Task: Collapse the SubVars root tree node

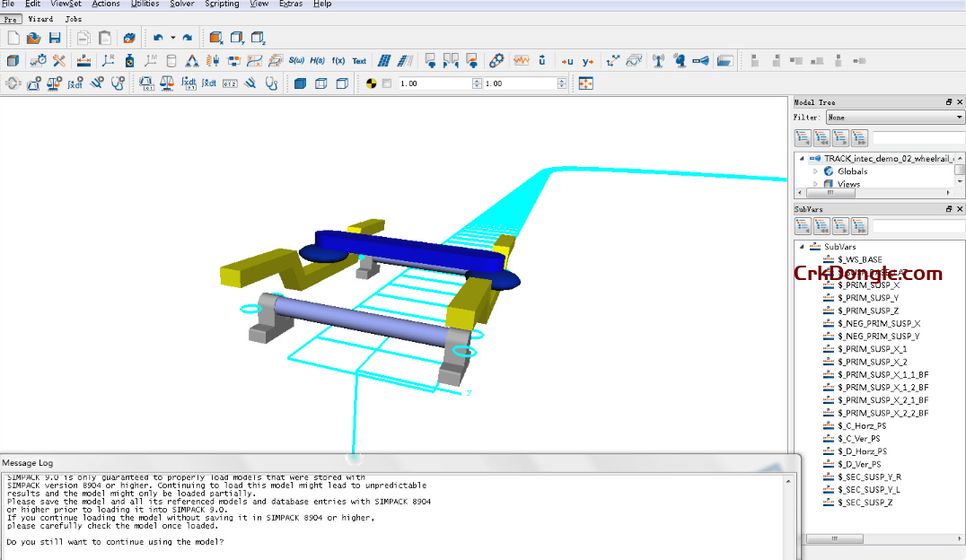Action: point(801,247)
